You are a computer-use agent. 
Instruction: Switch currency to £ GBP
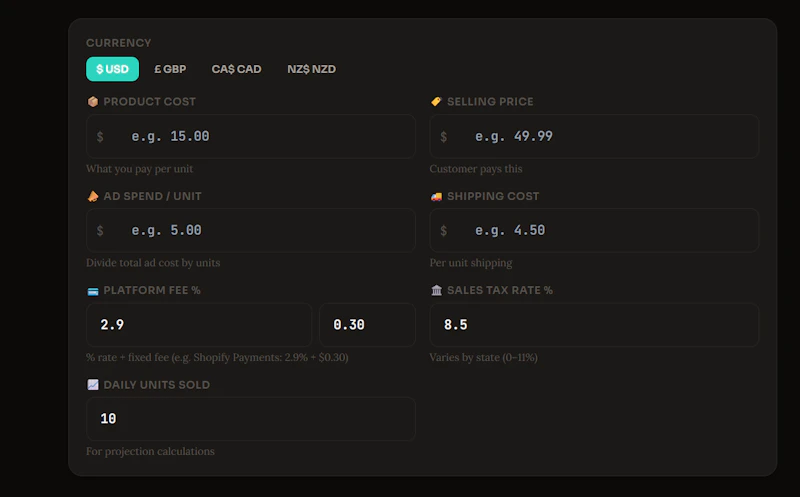tap(170, 69)
